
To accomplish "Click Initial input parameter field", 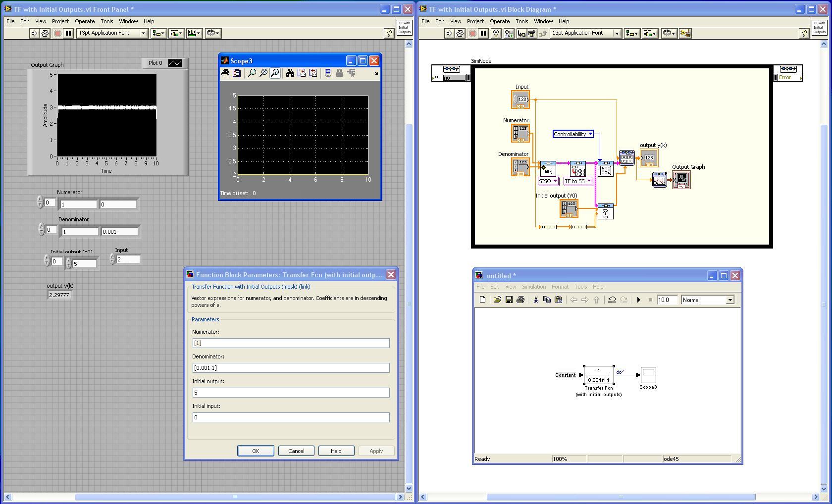I will click(291, 417).
